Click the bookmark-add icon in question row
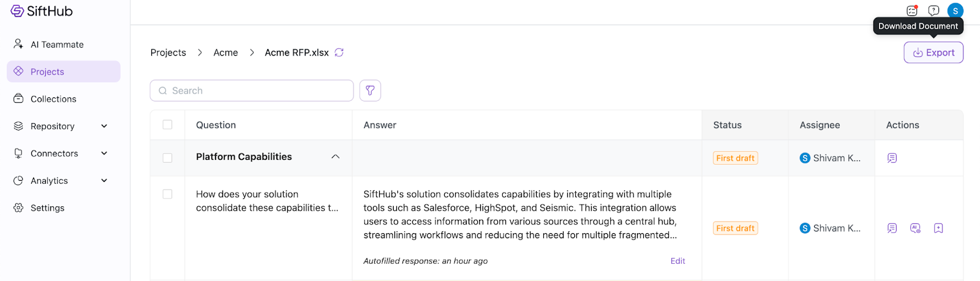 tap(938, 228)
